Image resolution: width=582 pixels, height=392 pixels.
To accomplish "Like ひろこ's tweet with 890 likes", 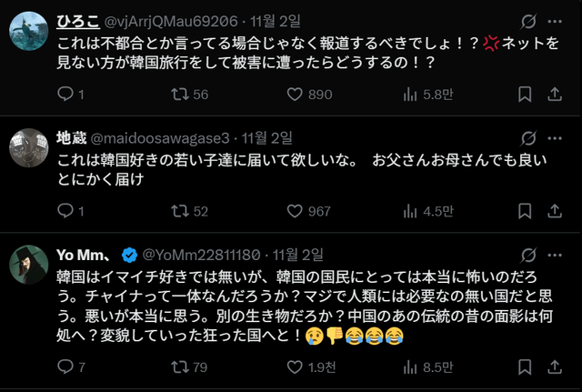I will [x=295, y=94].
